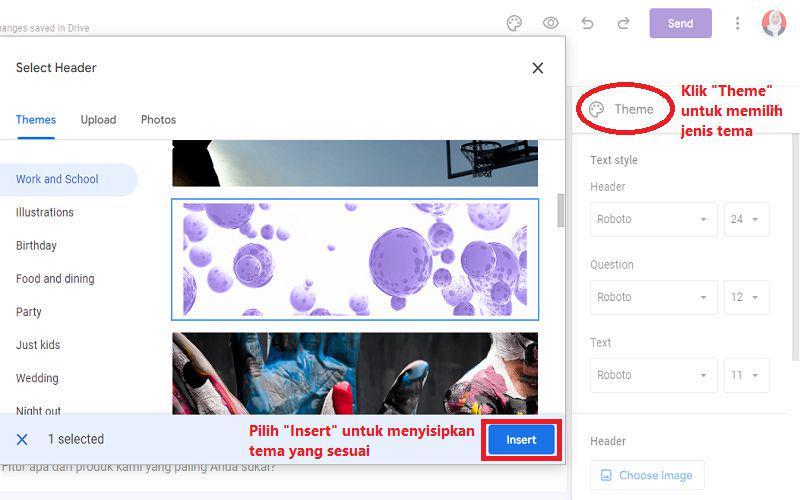The height and width of the screenshot is (500, 800).
Task: Switch to the Photos tab
Action: (158, 120)
